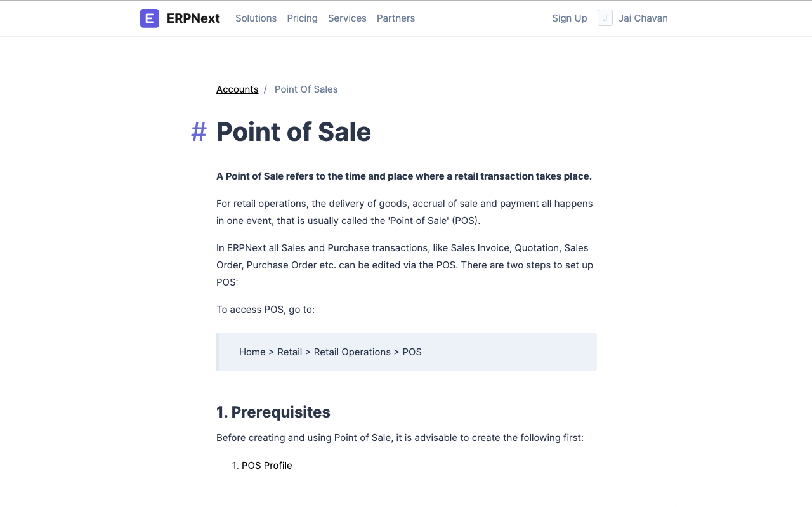812x507 pixels.
Task: Follow the Accounts breadcrumb link
Action: [237, 89]
